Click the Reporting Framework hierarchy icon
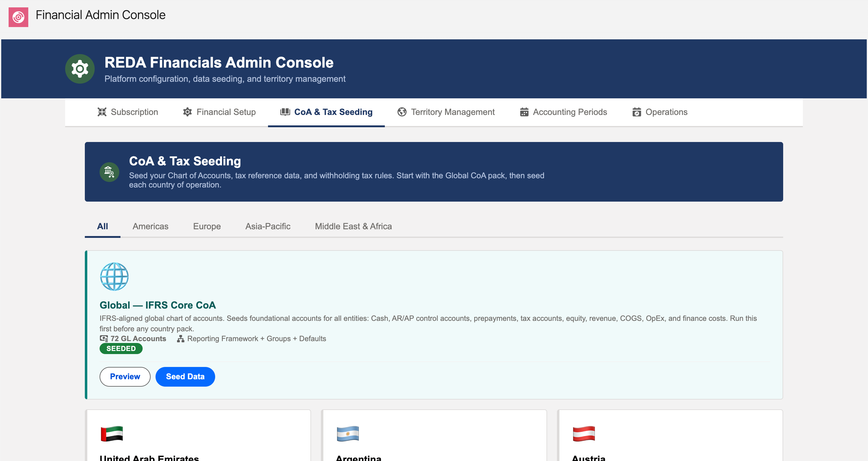This screenshot has width=868, height=461. [181, 339]
